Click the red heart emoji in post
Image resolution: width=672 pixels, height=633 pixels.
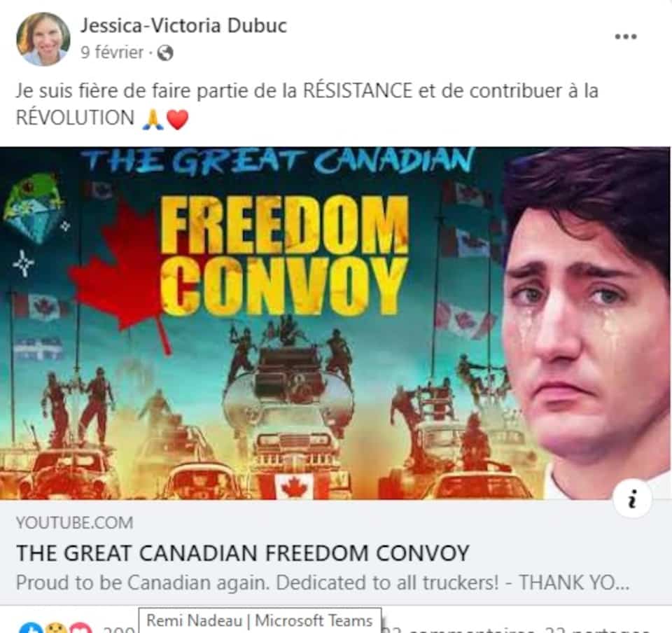(x=177, y=119)
